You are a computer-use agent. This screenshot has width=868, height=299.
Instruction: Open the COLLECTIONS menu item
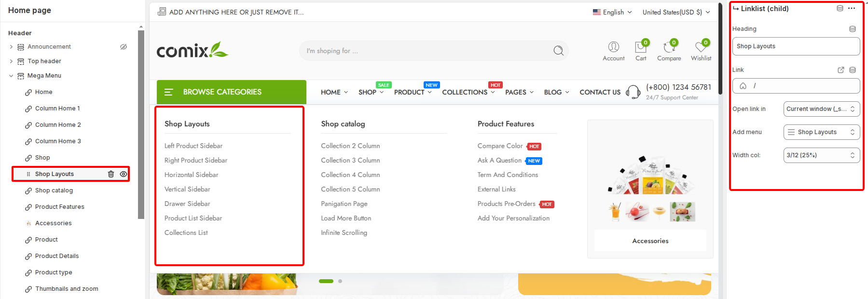point(465,92)
